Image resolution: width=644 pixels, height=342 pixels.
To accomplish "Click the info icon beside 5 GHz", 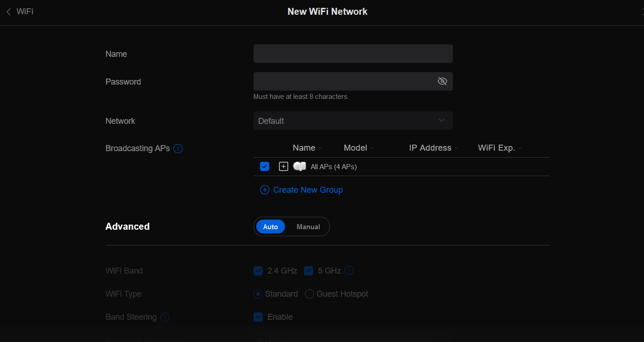I will click(349, 270).
